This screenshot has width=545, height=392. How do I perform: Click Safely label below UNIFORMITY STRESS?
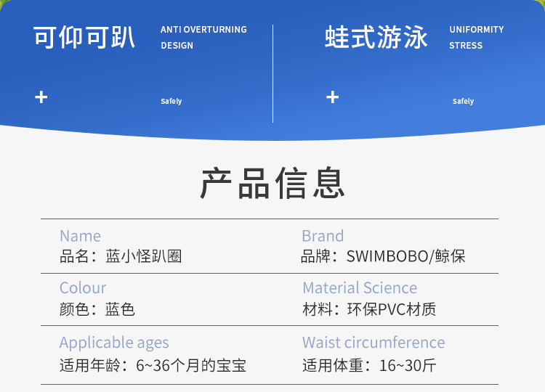(x=464, y=102)
